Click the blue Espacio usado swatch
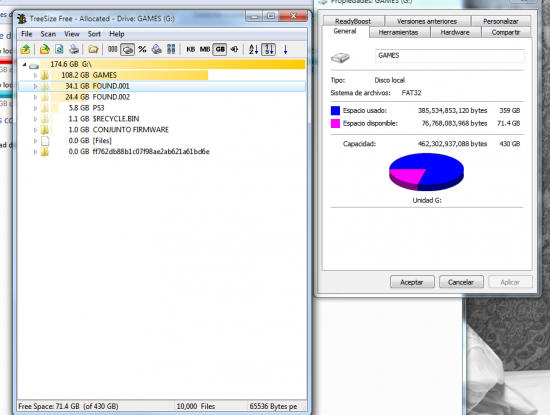This screenshot has width=550, height=415. tap(335, 111)
